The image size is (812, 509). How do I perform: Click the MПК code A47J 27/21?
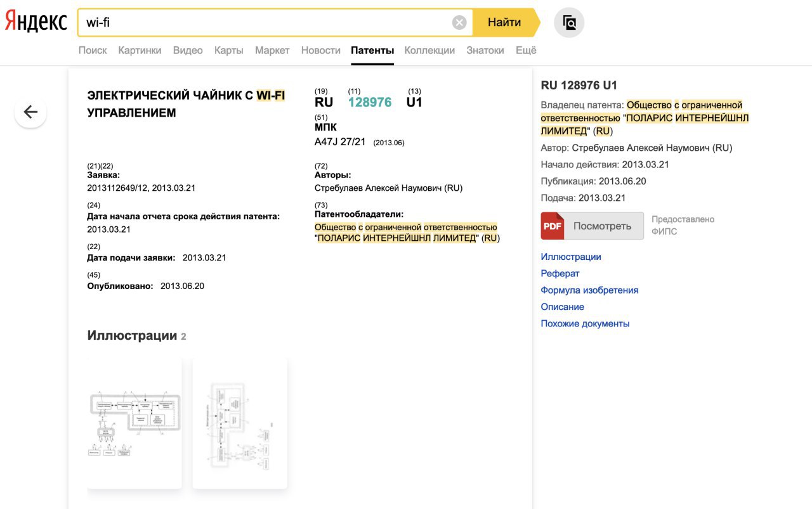pyautogui.click(x=340, y=142)
